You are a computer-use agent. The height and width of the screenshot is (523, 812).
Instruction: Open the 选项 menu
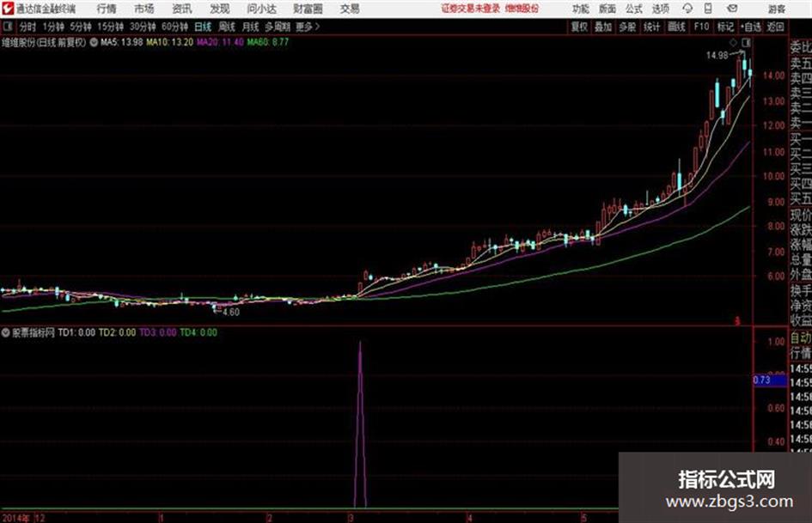click(660, 9)
